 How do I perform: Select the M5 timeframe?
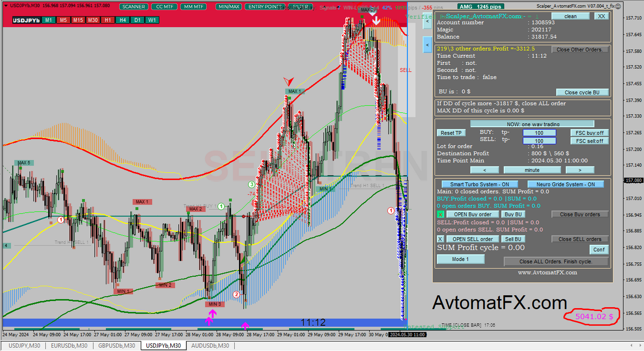pyautogui.click(x=63, y=20)
